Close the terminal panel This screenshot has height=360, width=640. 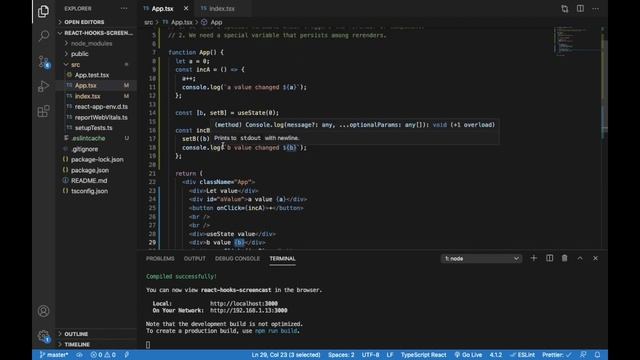point(596,258)
